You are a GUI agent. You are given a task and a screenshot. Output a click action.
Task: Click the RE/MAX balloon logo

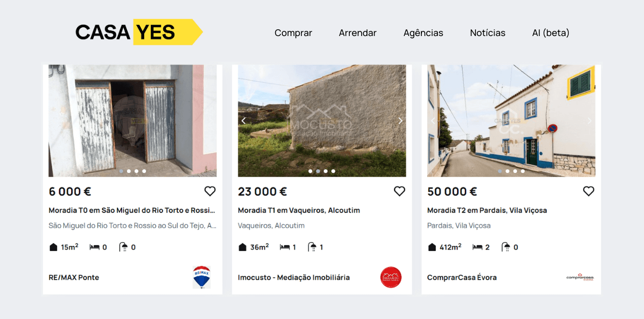click(x=202, y=277)
